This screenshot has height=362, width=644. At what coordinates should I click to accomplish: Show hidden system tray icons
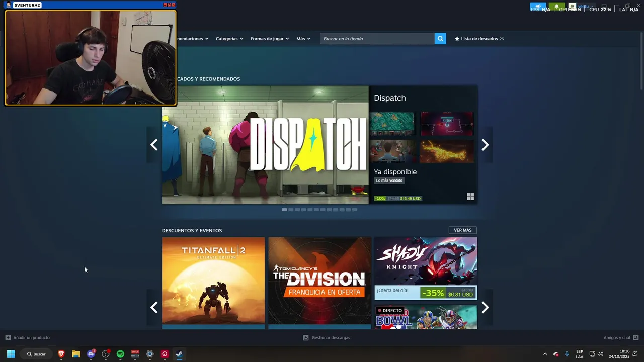pos(545,354)
